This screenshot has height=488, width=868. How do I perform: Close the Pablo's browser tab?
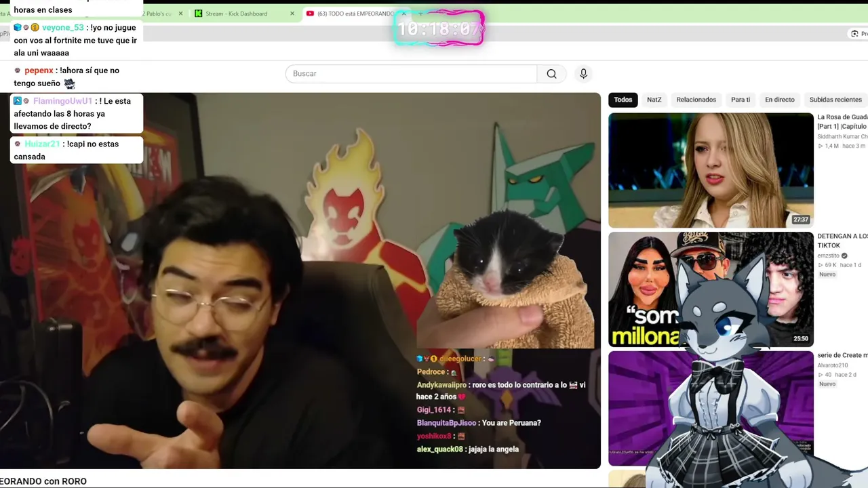(180, 14)
